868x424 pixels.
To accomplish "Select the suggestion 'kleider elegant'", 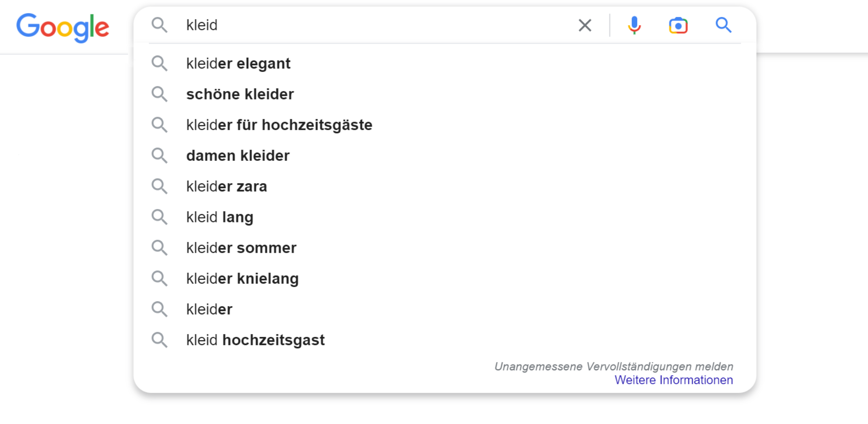I will [239, 64].
